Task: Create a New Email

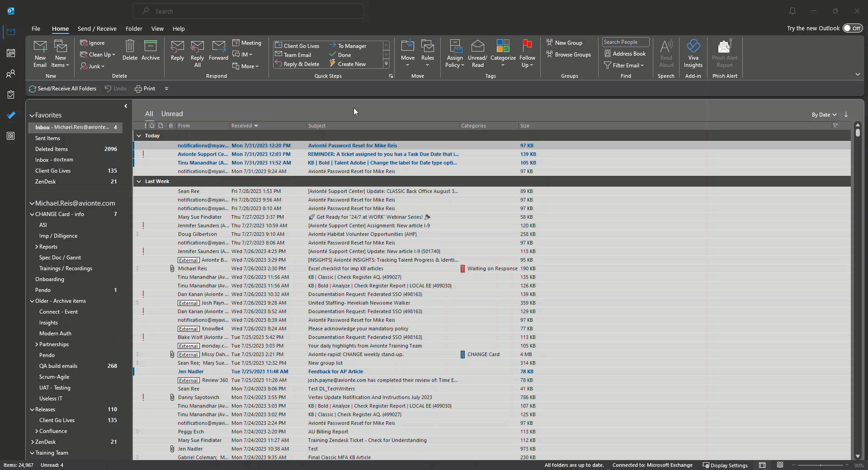Action: tap(40, 54)
